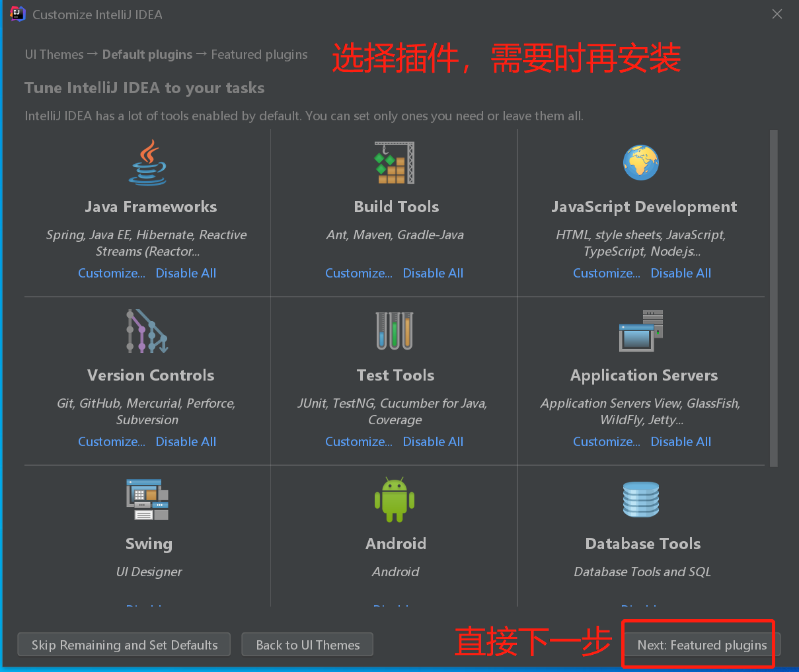799x672 pixels.
Task: Click the Version Controls heading
Action: click(x=151, y=375)
